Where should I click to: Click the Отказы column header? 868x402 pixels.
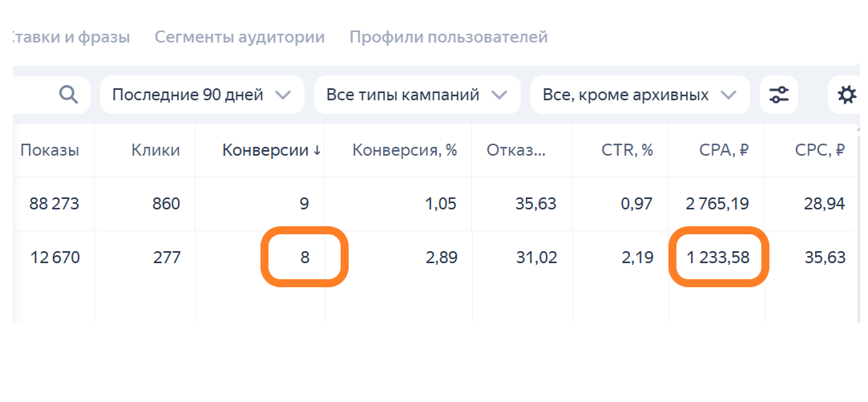[x=515, y=150]
